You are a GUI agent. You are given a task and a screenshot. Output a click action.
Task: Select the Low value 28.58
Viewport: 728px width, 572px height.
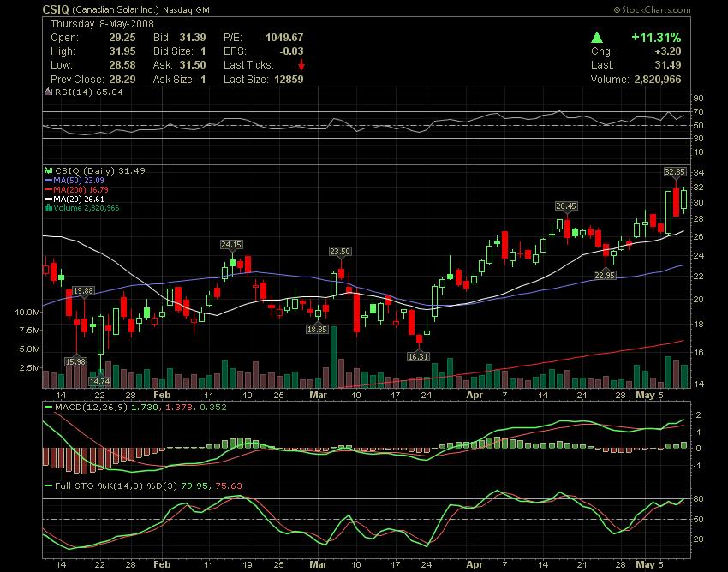click(x=122, y=65)
